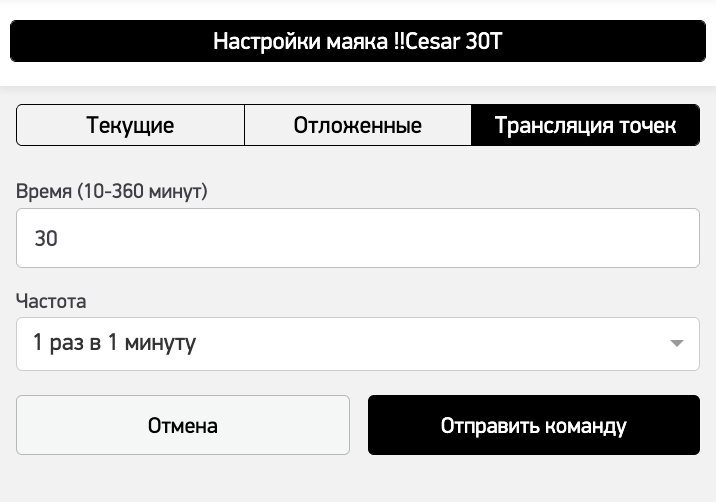Send the command with the black button
This screenshot has width=716, height=502.
tap(533, 425)
